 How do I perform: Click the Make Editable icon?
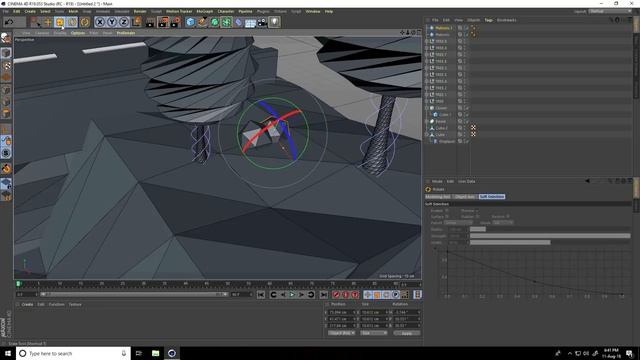(6, 38)
